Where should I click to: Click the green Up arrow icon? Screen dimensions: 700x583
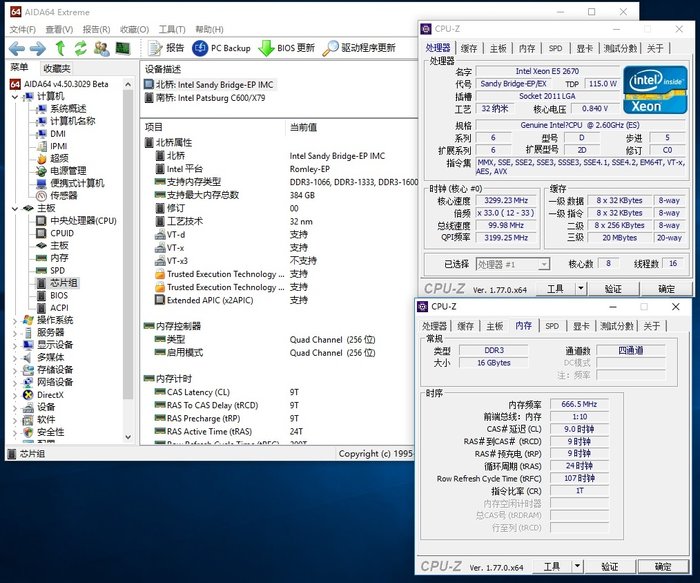[x=60, y=48]
